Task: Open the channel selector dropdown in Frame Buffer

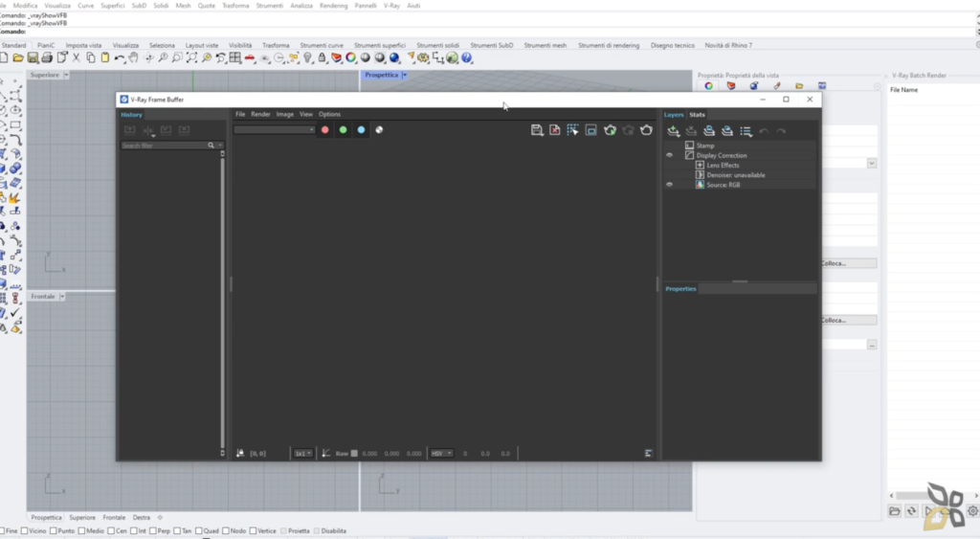Action: tap(274, 129)
